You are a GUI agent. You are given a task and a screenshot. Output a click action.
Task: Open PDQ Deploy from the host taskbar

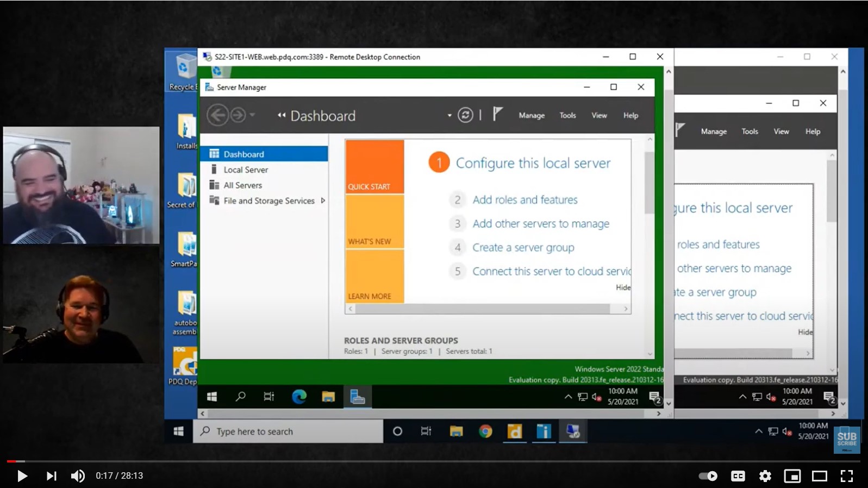pyautogui.click(x=514, y=431)
